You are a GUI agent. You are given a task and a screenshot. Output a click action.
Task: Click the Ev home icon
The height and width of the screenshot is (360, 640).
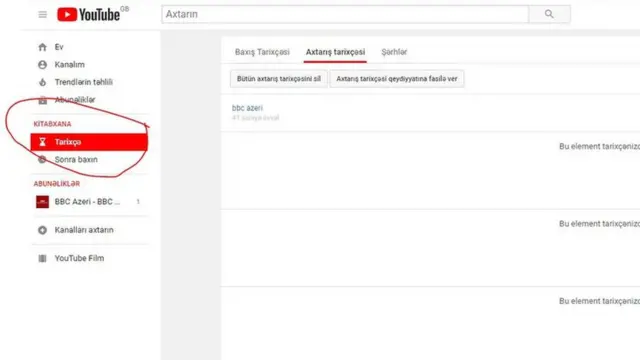click(x=42, y=47)
